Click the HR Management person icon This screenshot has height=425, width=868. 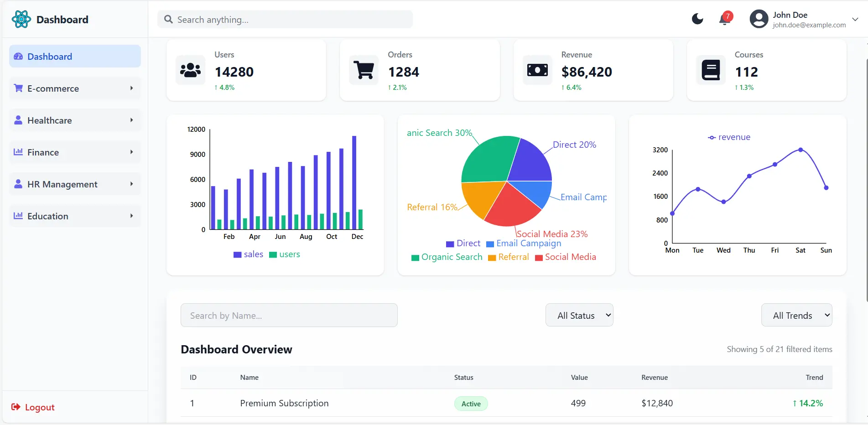tap(18, 184)
